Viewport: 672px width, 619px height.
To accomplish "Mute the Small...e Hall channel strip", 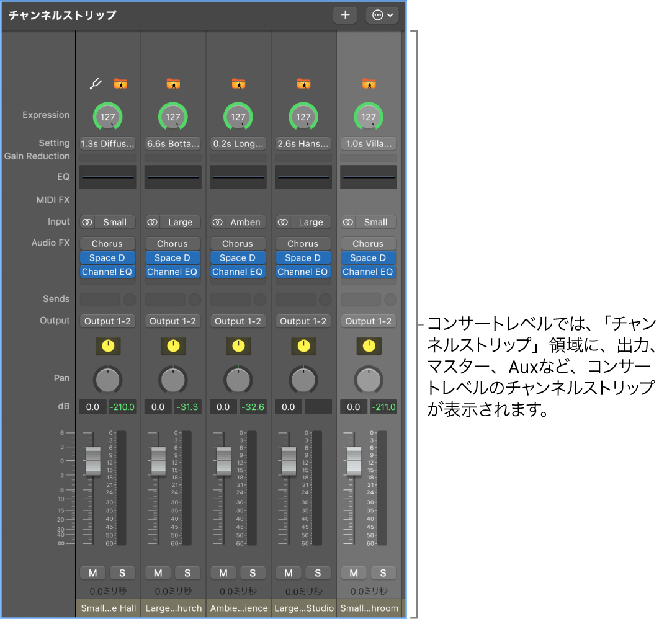I will 92,572.
